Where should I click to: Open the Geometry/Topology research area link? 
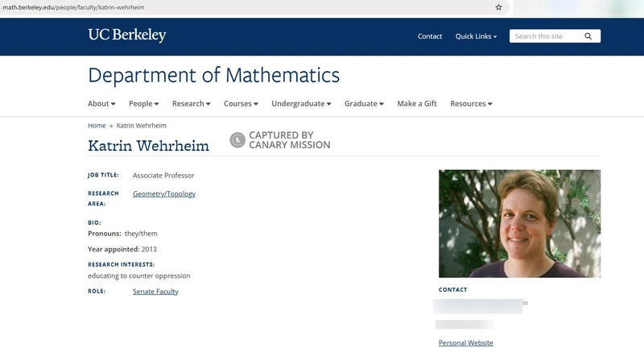(164, 193)
